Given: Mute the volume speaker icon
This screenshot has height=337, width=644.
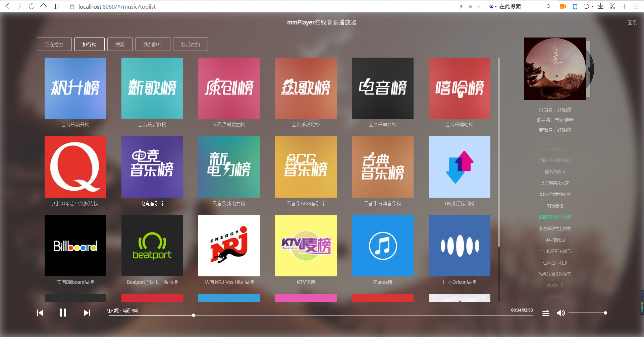Looking at the screenshot, I should coord(560,313).
